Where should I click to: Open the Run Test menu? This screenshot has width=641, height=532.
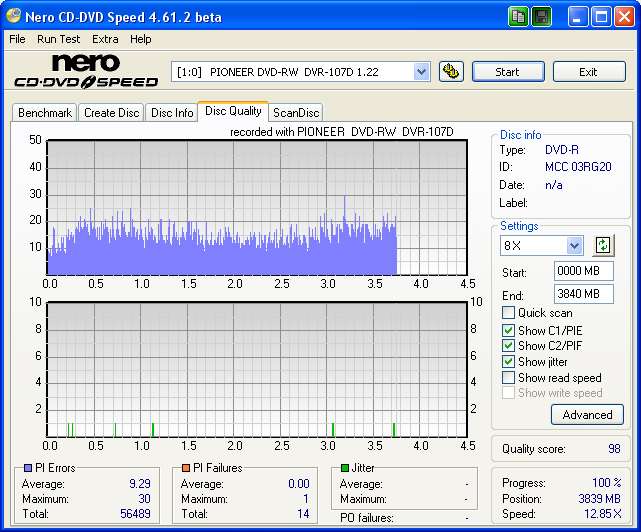58,39
